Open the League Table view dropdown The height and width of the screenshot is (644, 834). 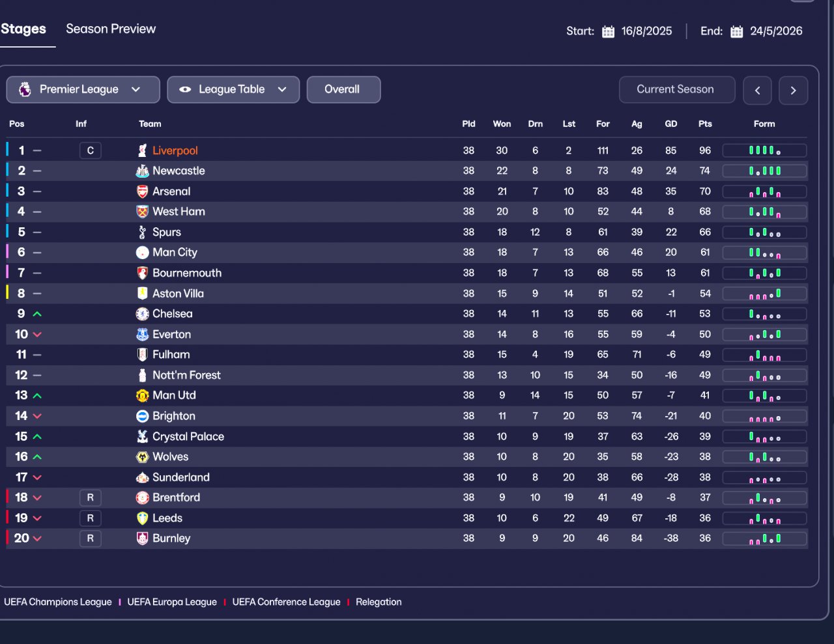tap(233, 90)
